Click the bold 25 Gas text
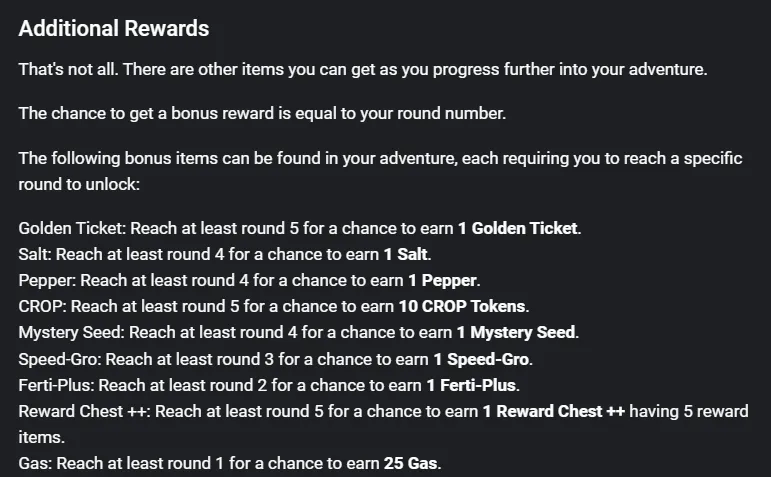This screenshot has height=477, width=771. point(411,463)
